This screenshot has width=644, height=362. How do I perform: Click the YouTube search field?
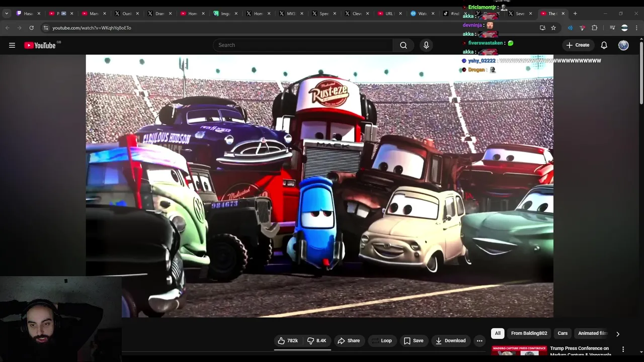pyautogui.click(x=303, y=45)
